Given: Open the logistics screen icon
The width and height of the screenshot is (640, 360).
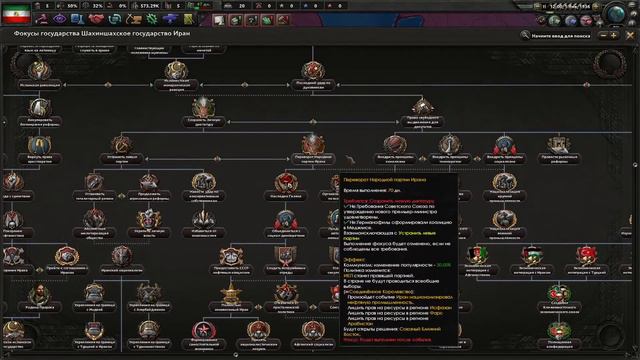Looking at the screenshot, I should (189, 19).
